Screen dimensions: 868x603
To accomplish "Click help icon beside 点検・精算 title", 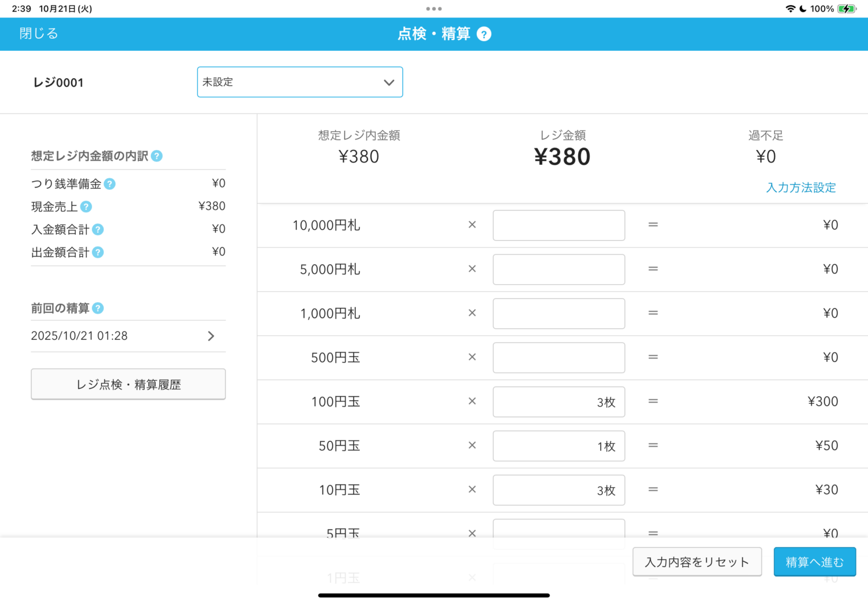I will click(484, 34).
